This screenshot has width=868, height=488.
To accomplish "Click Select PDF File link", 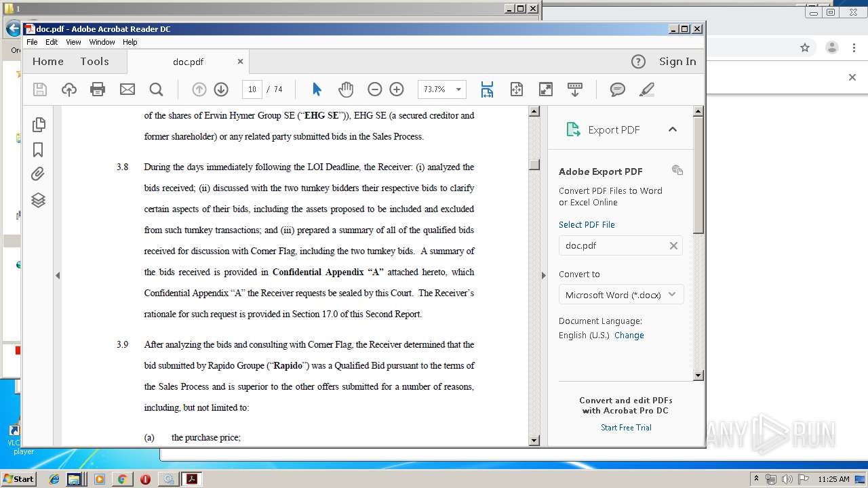I will pos(587,224).
